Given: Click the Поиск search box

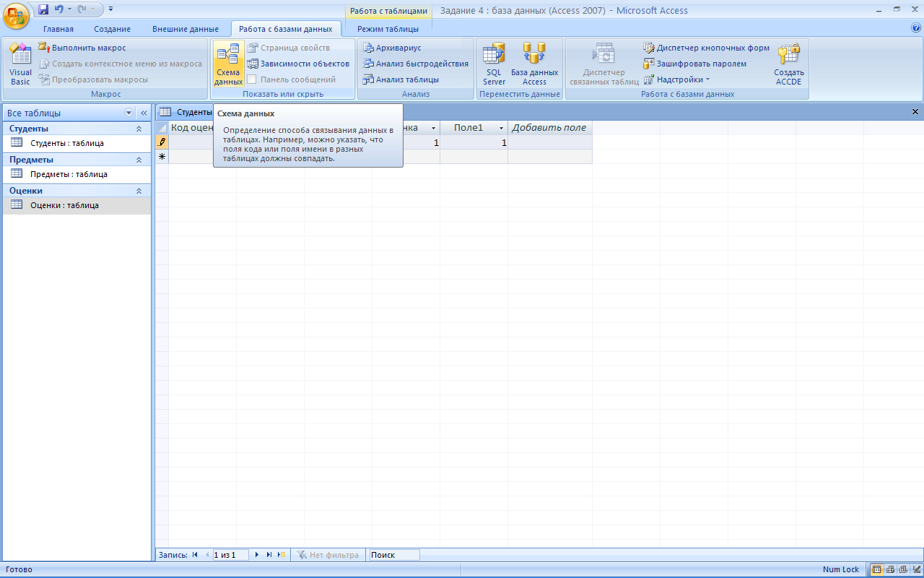Looking at the screenshot, I should (394, 555).
